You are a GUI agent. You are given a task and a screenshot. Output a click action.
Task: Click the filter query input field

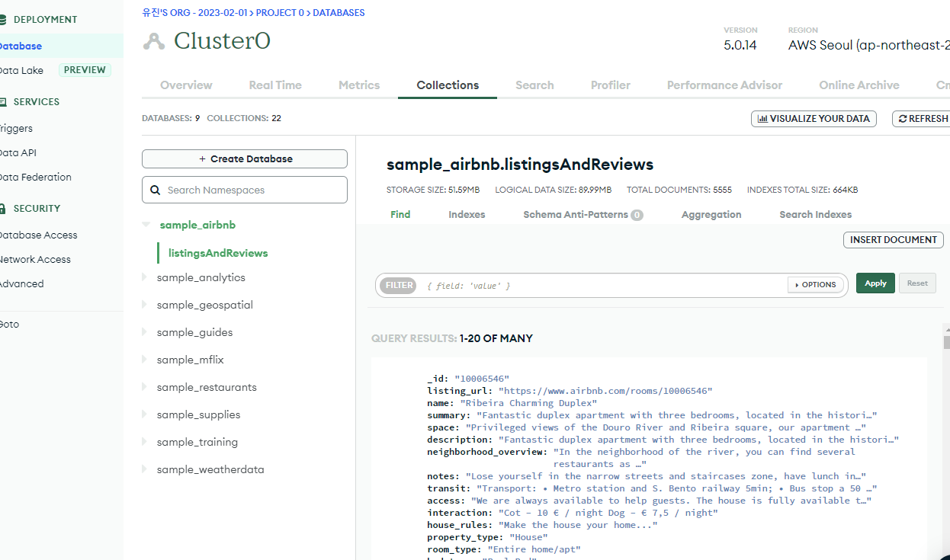[x=602, y=285]
